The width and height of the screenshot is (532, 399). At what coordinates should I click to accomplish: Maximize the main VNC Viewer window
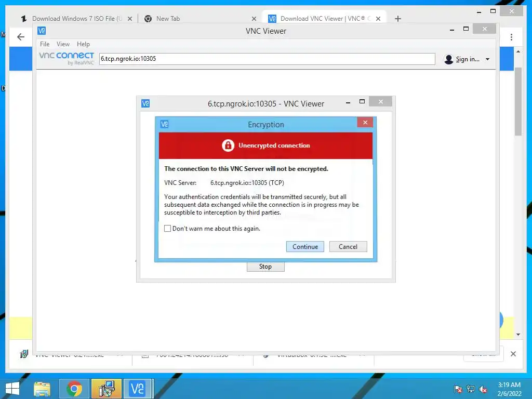pyautogui.click(x=466, y=29)
